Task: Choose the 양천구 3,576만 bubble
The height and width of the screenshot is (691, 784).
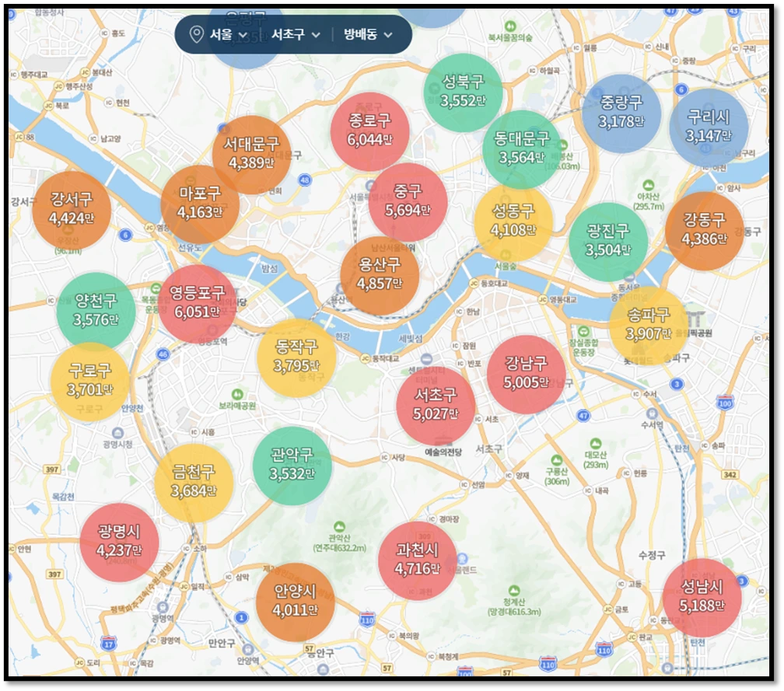Action: pyautogui.click(x=96, y=312)
